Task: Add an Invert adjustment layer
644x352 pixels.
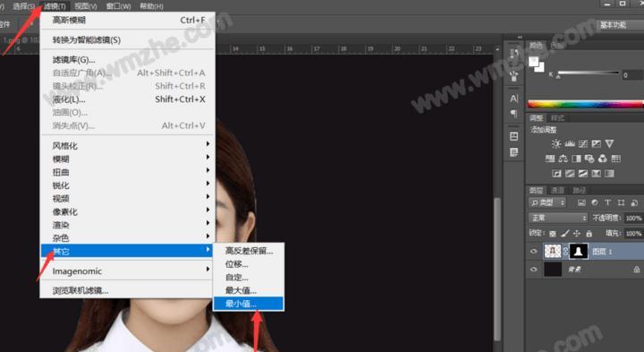Action: point(556,173)
